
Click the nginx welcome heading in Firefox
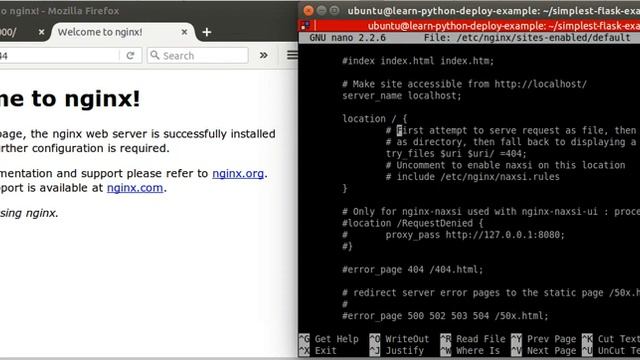point(70,99)
